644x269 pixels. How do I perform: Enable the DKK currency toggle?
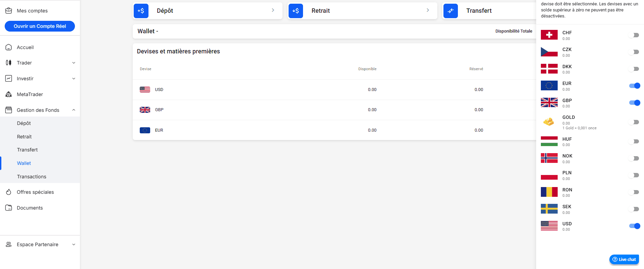coord(634,69)
